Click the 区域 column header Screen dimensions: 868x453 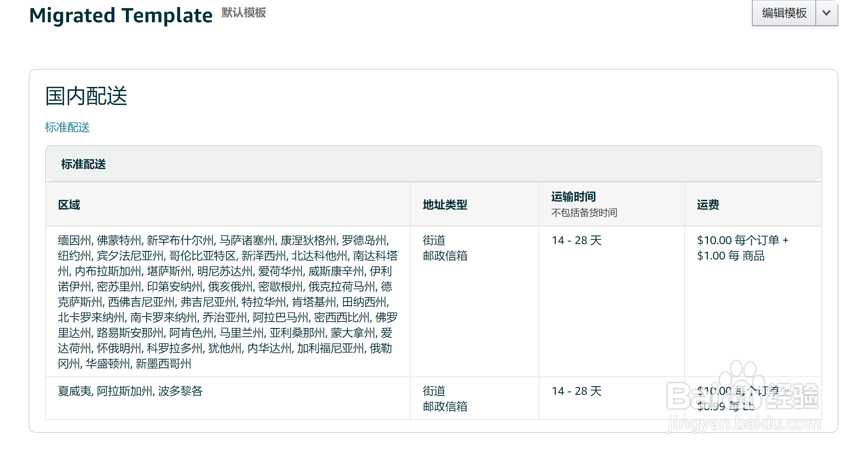click(69, 205)
